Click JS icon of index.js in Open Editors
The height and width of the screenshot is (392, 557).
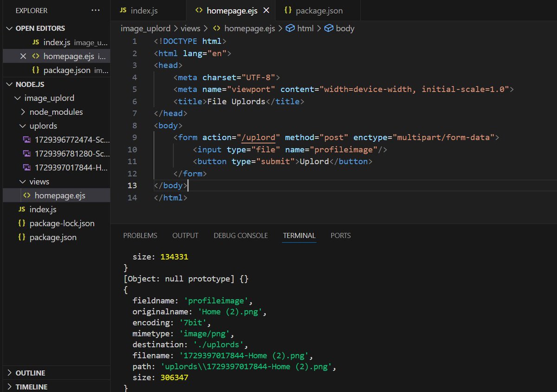click(36, 42)
